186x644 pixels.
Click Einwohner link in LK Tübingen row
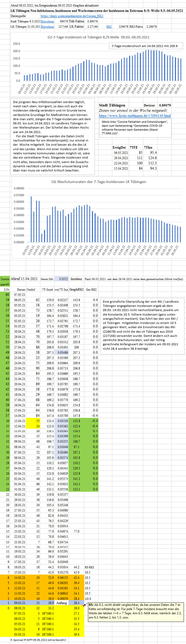tap(47, 27)
